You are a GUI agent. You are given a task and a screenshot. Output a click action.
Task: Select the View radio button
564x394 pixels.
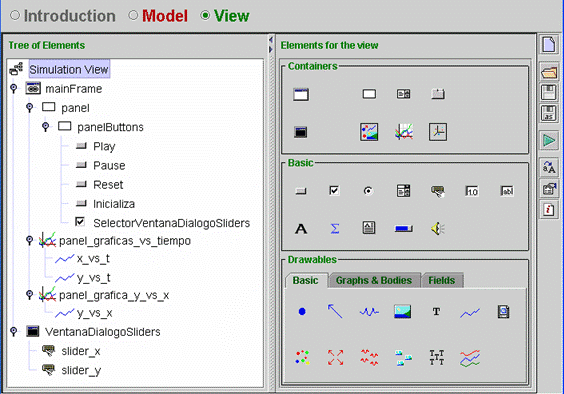coord(205,15)
